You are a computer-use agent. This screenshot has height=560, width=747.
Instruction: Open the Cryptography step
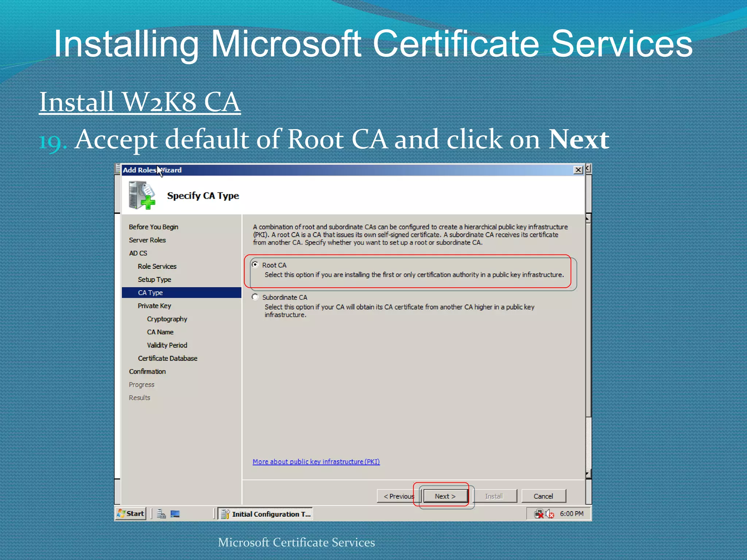(x=167, y=319)
